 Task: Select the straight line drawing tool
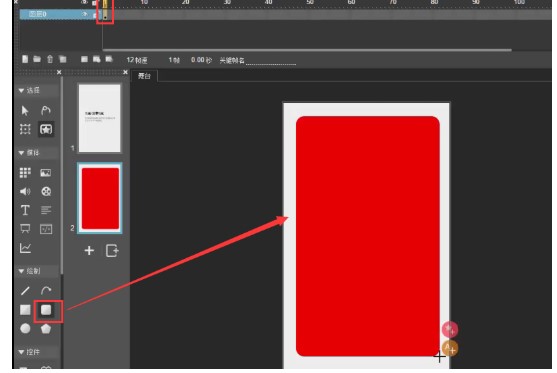[25, 291]
